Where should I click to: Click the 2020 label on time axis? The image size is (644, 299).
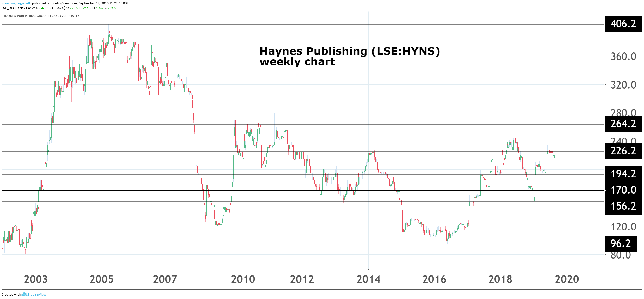[567, 279]
